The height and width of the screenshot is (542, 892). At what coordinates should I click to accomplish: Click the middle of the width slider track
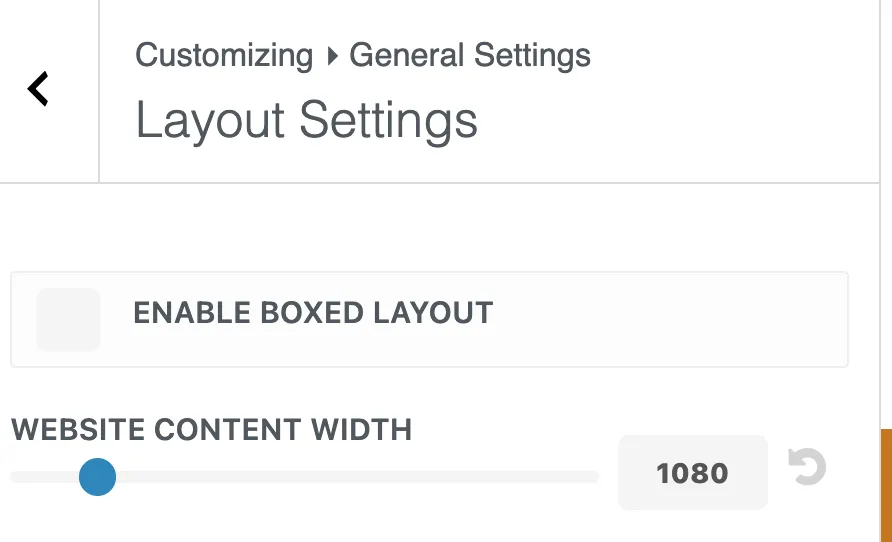(x=304, y=477)
